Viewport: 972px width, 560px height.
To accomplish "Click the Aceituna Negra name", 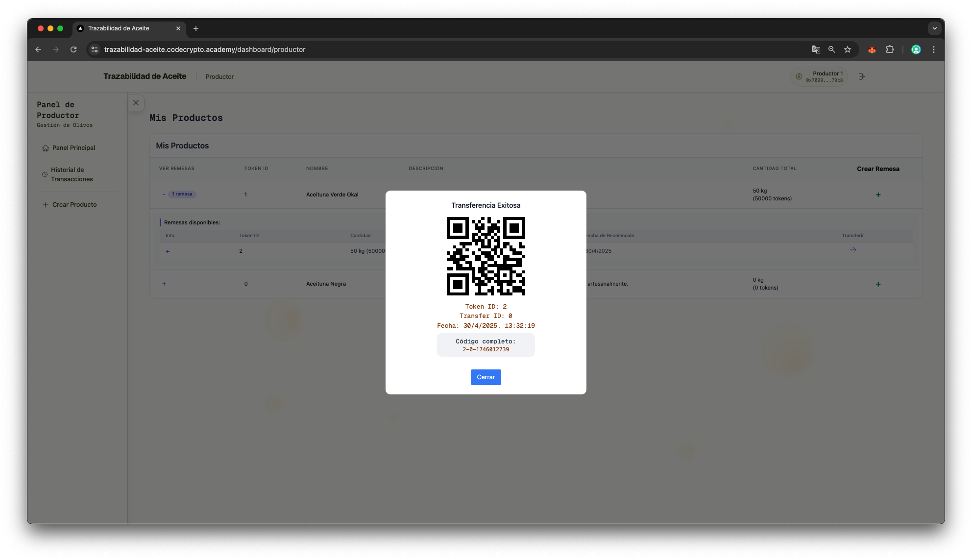I will [x=326, y=284].
